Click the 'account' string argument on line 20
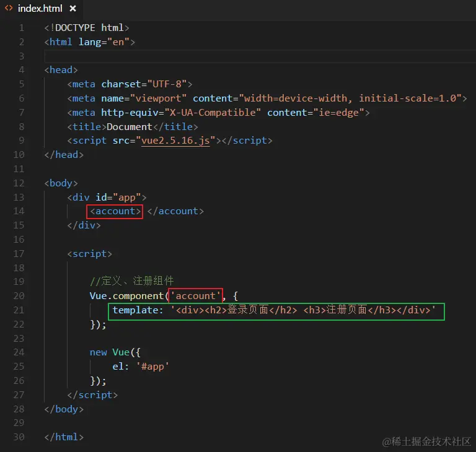This screenshot has height=452, width=476. (195, 296)
